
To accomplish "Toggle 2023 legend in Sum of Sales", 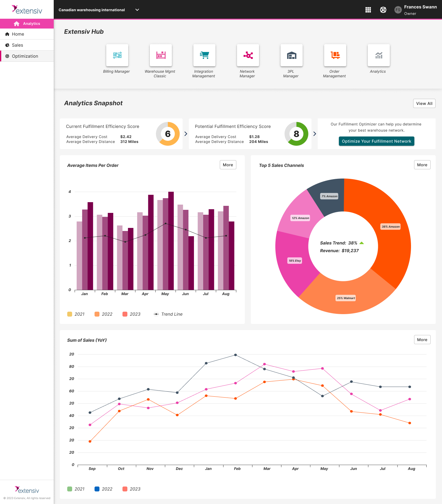I will click(131, 489).
